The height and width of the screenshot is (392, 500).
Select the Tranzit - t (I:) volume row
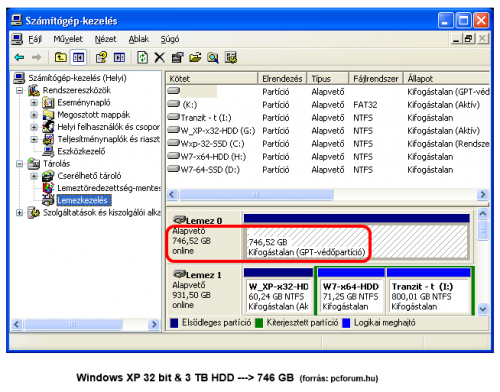(x=328, y=118)
